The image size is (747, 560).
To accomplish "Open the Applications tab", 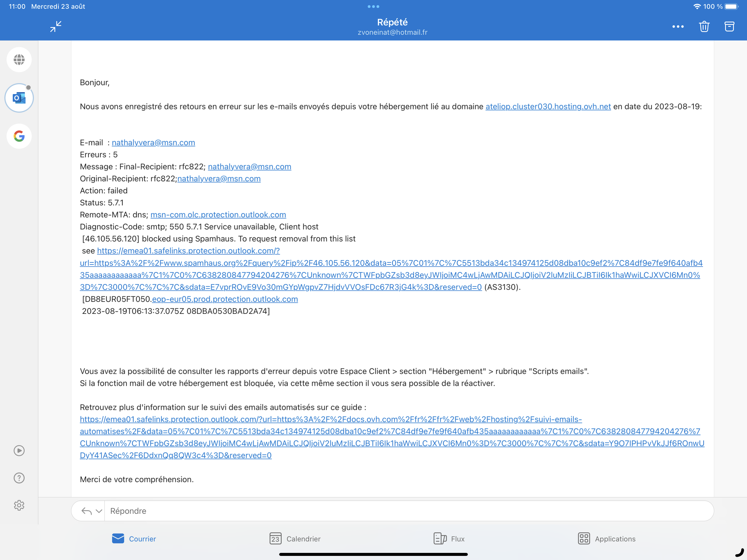I will tap(606, 539).
